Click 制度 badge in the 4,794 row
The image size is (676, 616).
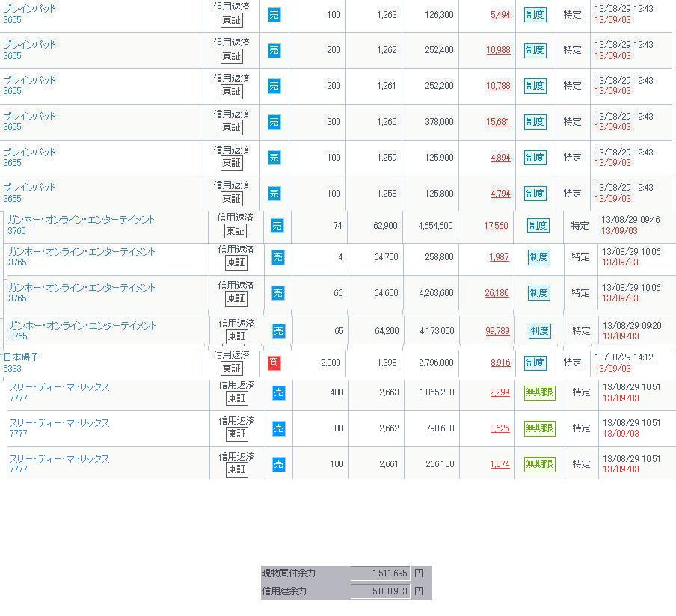point(535,194)
